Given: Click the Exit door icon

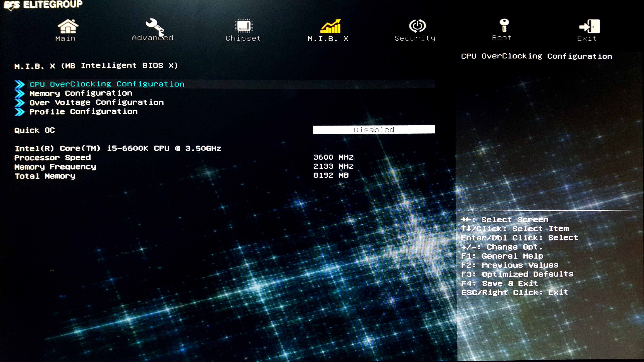Looking at the screenshot, I should click(x=589, y=26).
